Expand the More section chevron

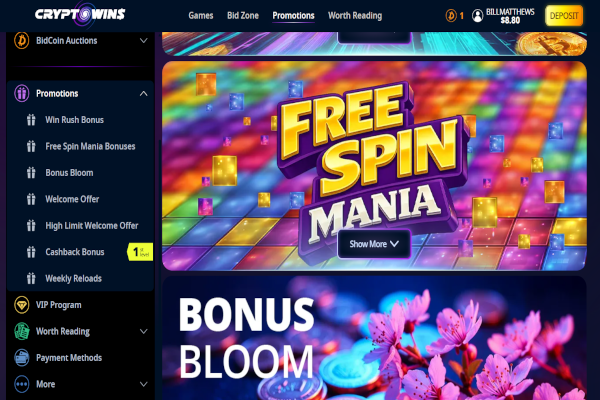click(x=143, y=384)
